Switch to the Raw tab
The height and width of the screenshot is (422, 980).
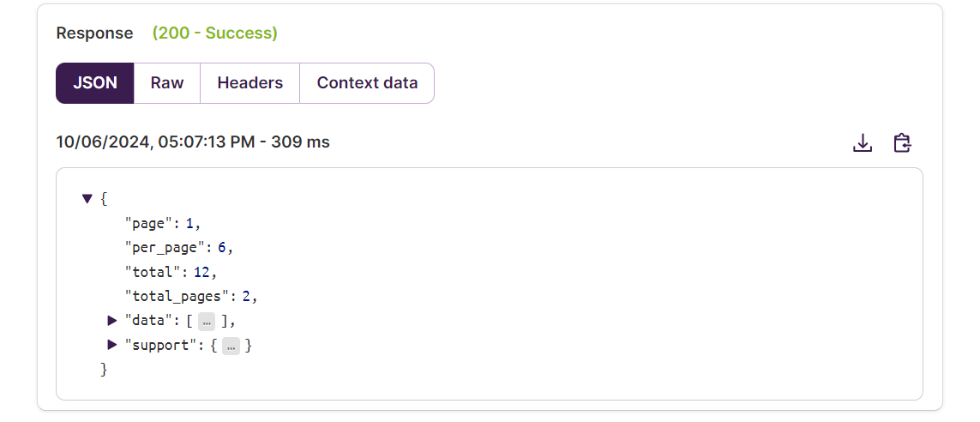tap(167, 83)
